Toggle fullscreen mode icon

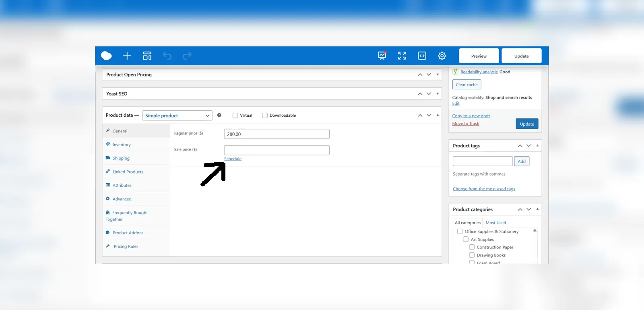pyautogui.click(x=402, y=56)
